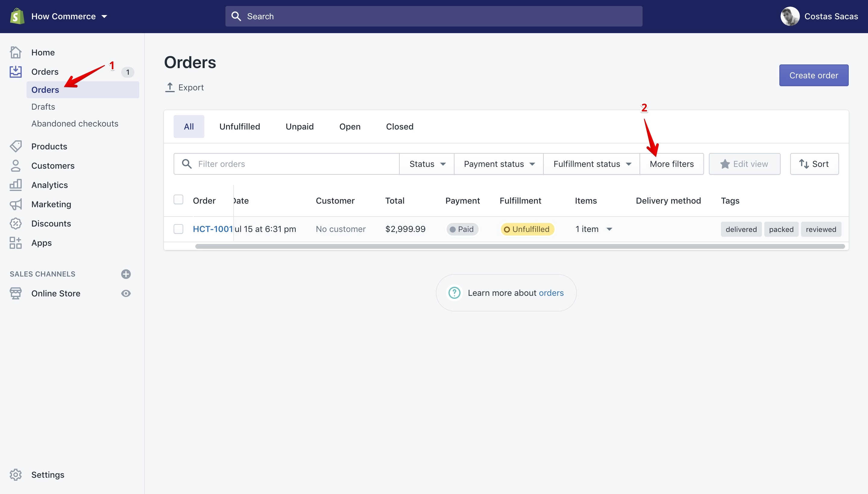The width and height of the screenshot is (868, 494).
Task: Follow the orders help link
Action: [551, 293]
